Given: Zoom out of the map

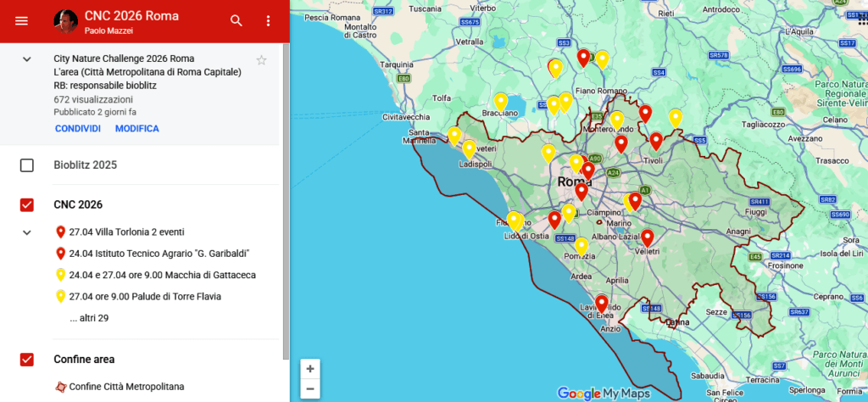Looking at the screenshot, I should click(310, 389).
